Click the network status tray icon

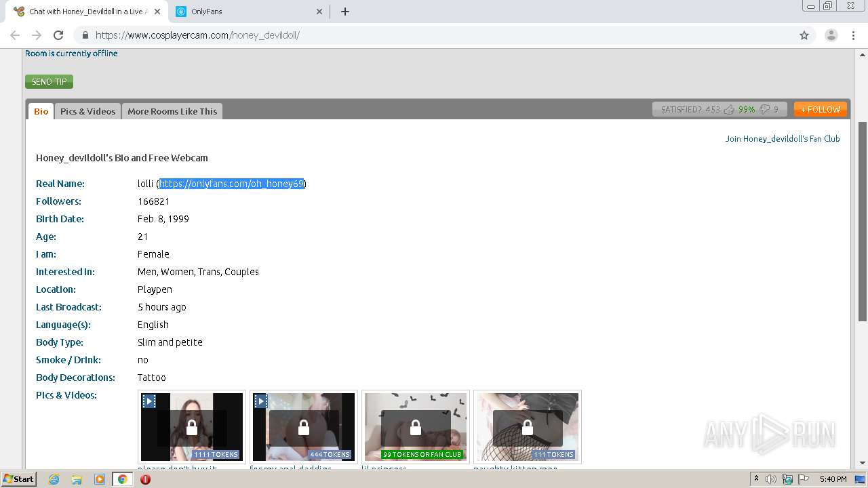tap(787, 479)
